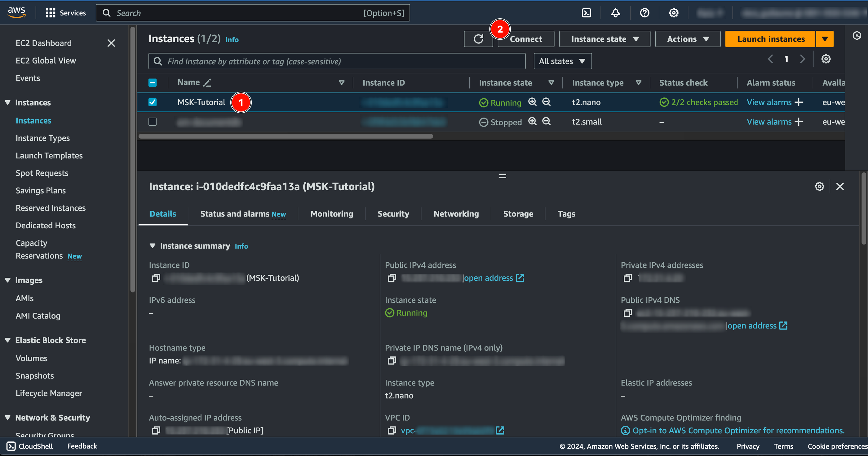Image resolution: width=868 pixels, height=456 pixels.
Task: Switch to the Networking tab
Action: point(456,214)
